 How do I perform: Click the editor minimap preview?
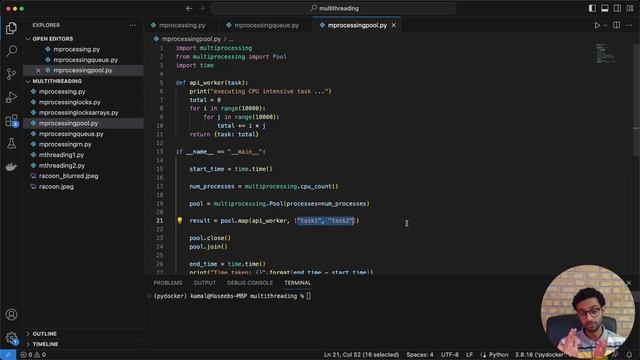605,53
